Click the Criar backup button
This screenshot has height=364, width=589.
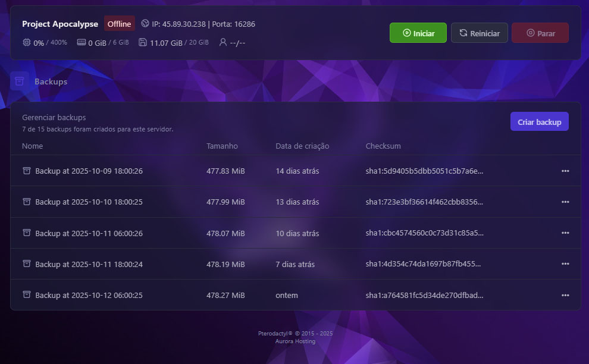tap(539, 122)
